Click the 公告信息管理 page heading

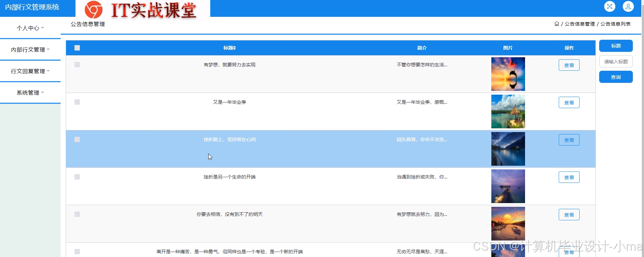coord(88,24)
